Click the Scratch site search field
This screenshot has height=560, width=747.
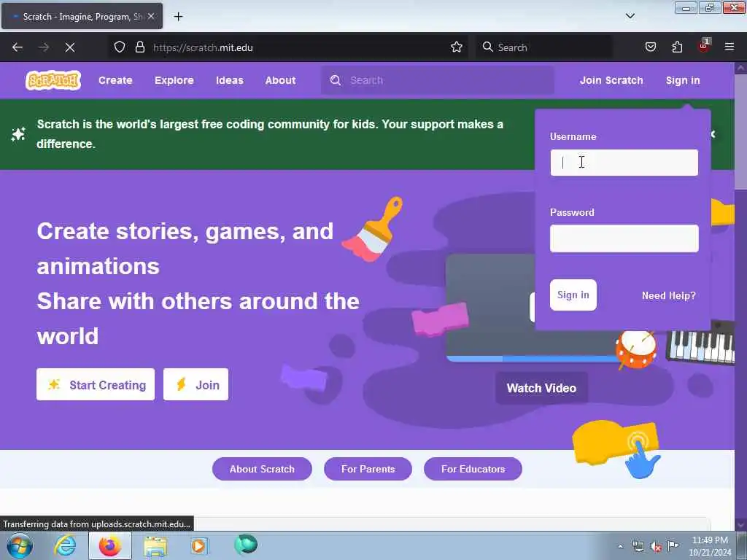[438, 80]
